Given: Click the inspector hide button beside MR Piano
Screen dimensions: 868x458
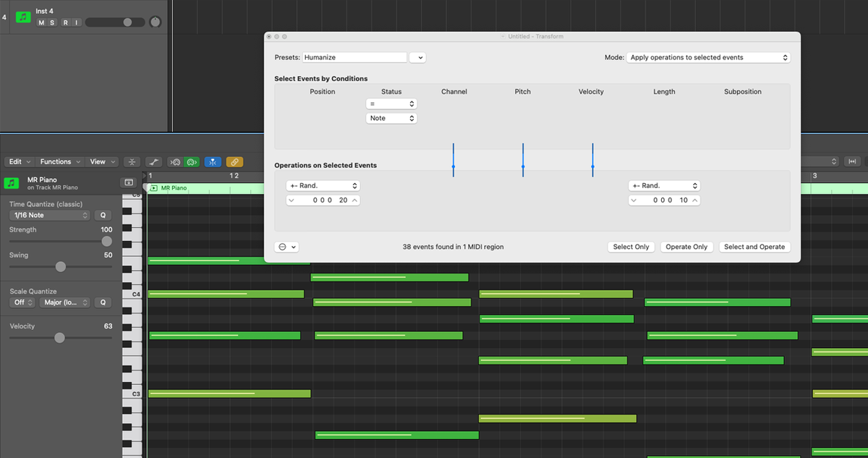Looking at the screenshot, I should 129,183.
